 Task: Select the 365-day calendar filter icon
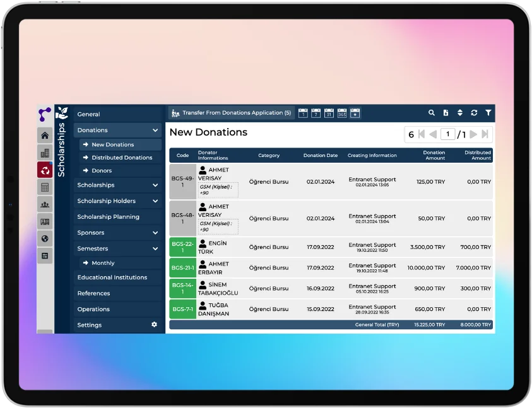342,113
